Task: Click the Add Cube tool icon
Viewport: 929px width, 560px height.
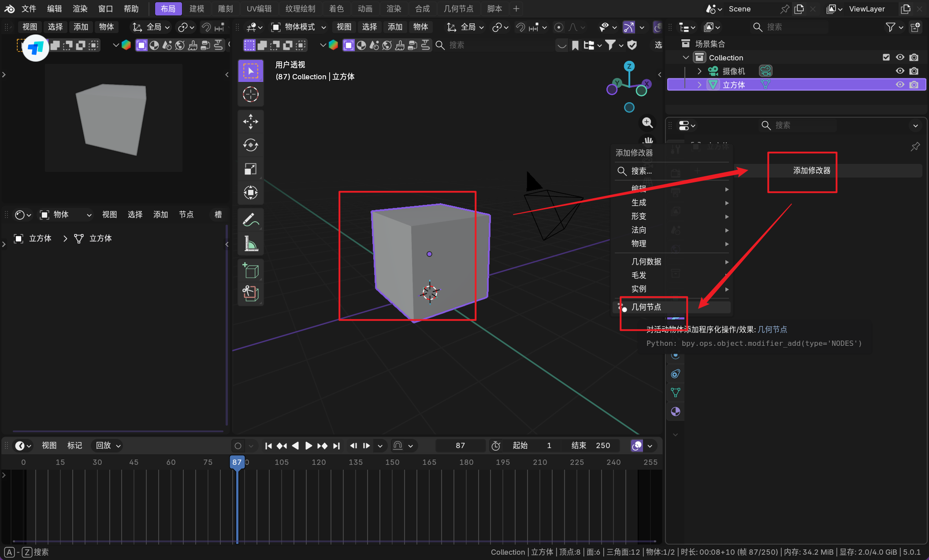Action: pos(250,271)
